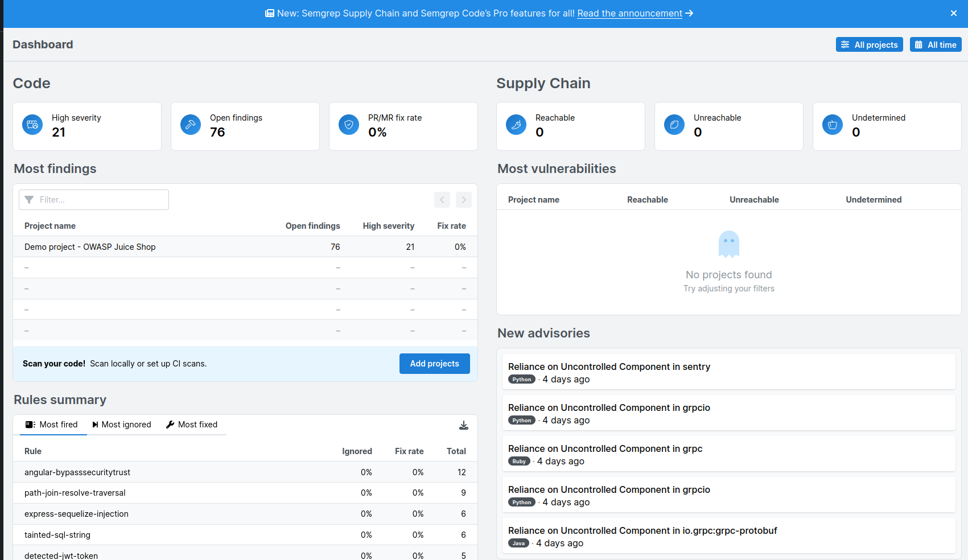This screenshot has width=968, height=560.
Task: Click the Reachable card icon
Action: point(516,125)
